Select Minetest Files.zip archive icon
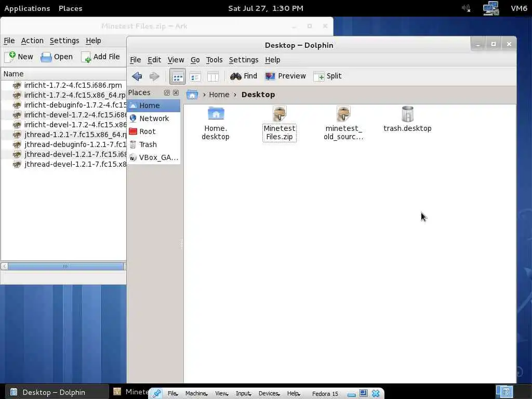 pyautogui.click(x=280, y=123)
